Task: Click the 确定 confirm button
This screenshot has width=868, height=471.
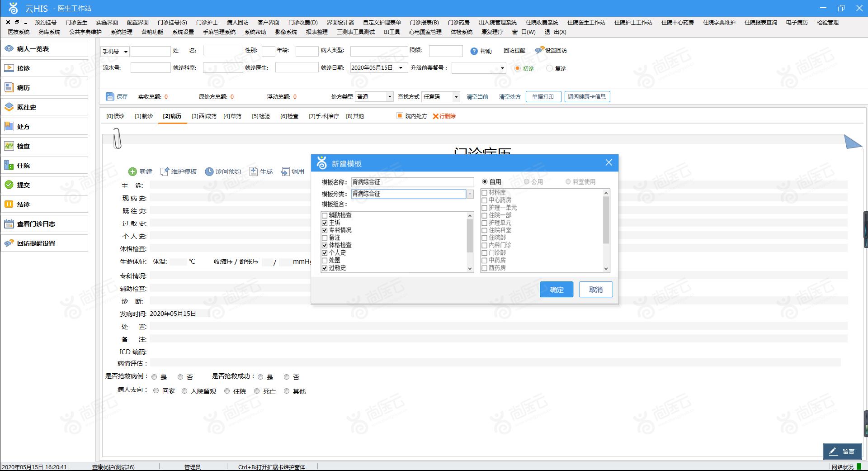Action: click(557, 290)
